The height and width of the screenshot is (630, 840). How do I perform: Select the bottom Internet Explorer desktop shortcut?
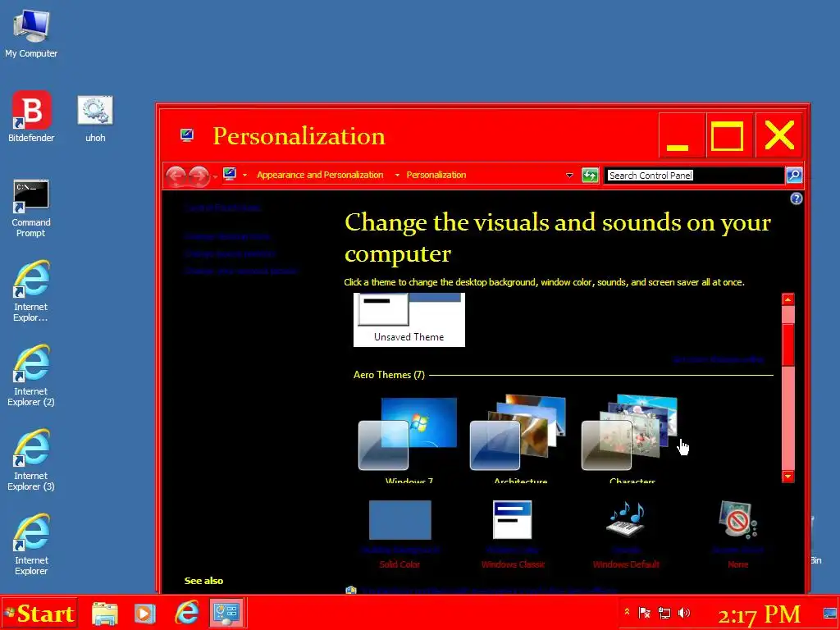[31, 545]
